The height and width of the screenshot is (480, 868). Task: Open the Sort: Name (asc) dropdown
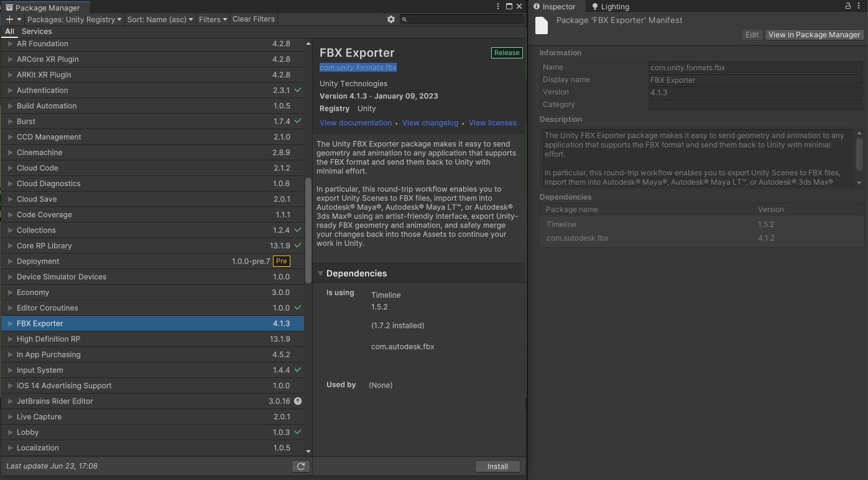pos(160,19)
